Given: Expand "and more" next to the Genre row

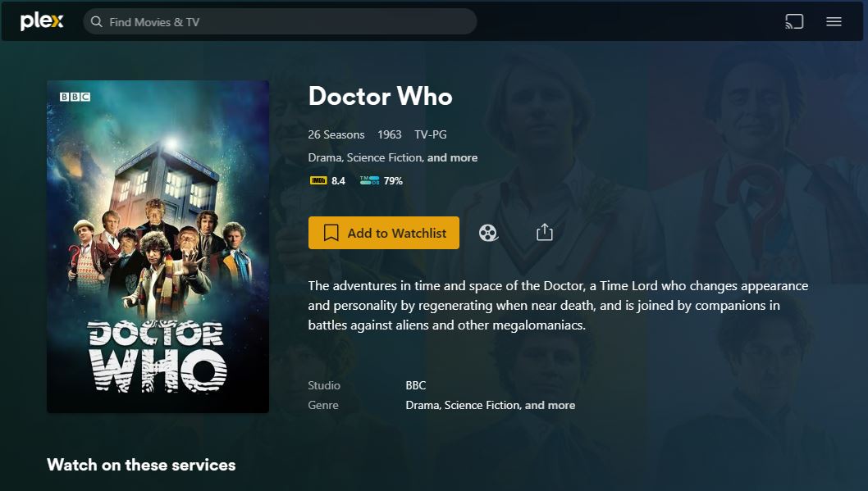Looking at the screenshot, I should point(550,405).
